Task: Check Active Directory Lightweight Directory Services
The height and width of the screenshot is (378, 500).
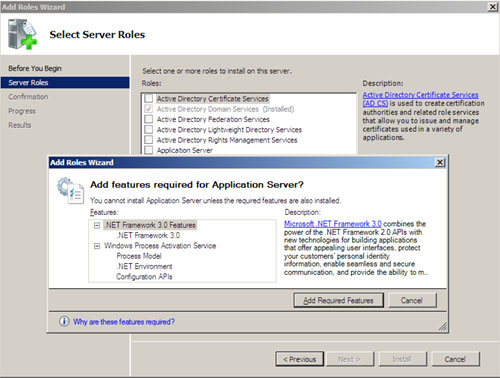Action: (x=149, y=129)
